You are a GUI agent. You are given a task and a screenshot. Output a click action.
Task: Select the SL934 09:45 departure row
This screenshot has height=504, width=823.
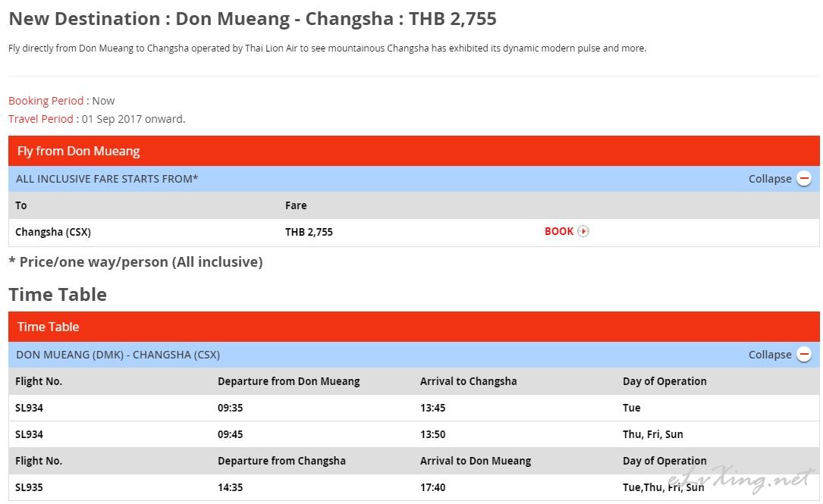tap(414, 434)
